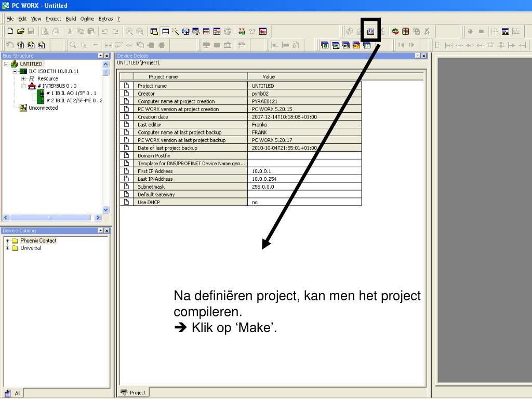Click the Open project folder icon
532x399 pixels.
pos(21,31)
